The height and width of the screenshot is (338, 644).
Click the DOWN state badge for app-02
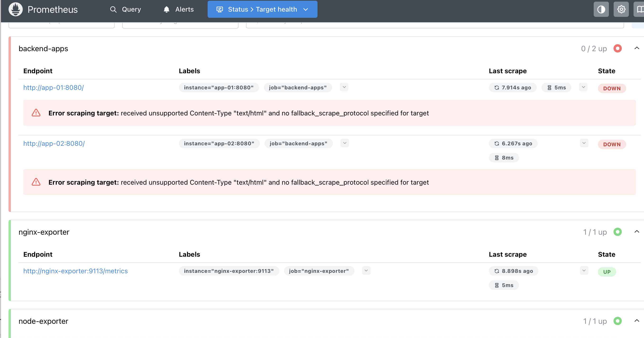(611, 144)
